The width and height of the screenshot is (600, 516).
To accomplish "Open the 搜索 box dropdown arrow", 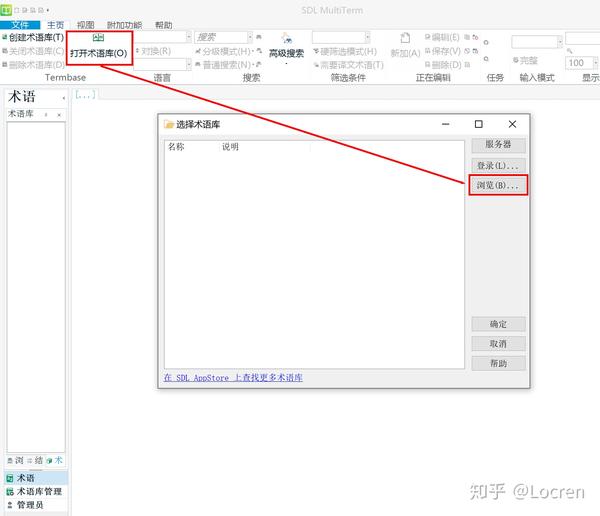I will pyautogui.click(x=250, y=37).
